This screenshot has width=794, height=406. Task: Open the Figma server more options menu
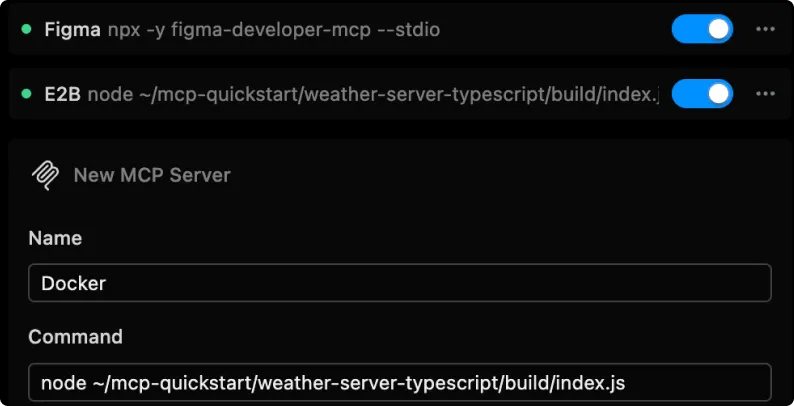765,30
